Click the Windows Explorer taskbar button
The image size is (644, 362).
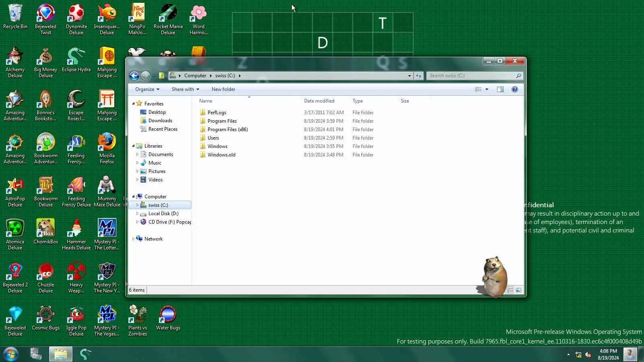point(61,354)
